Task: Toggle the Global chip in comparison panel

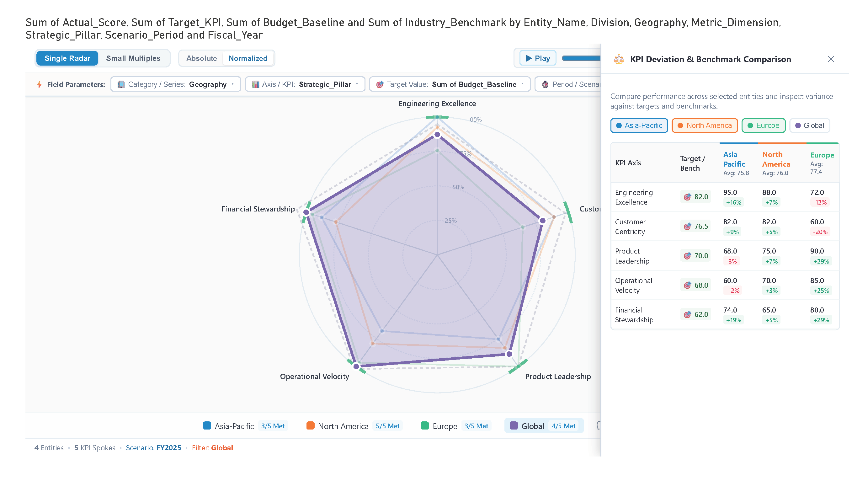Action: click(x=809, y=125)
